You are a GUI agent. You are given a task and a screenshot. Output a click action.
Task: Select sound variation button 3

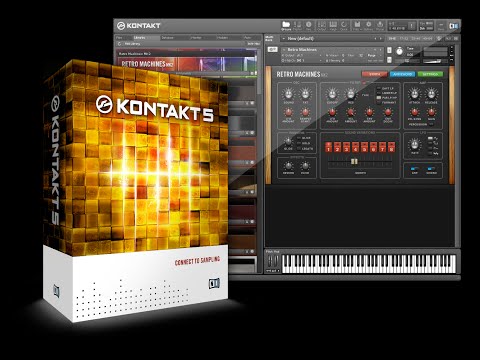346,147
